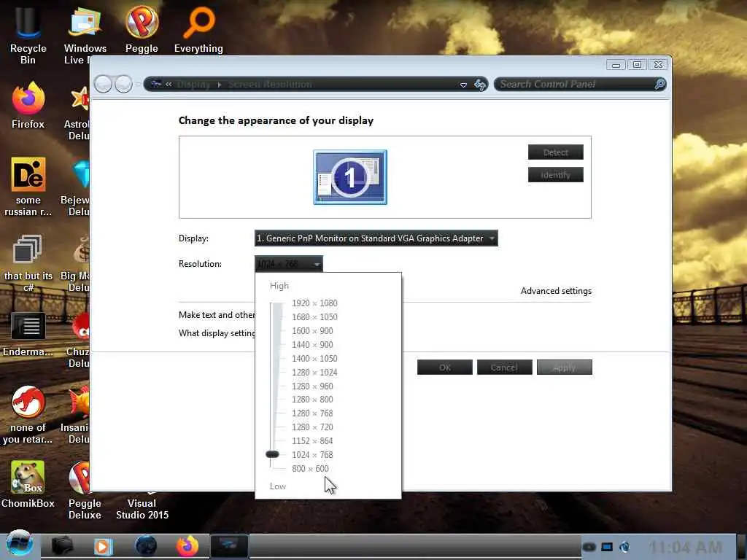Image resolution: width=747 pixels, height=560 pixels.
Task: Open the 'some russian r...' desktop icon
Action: 28,187
